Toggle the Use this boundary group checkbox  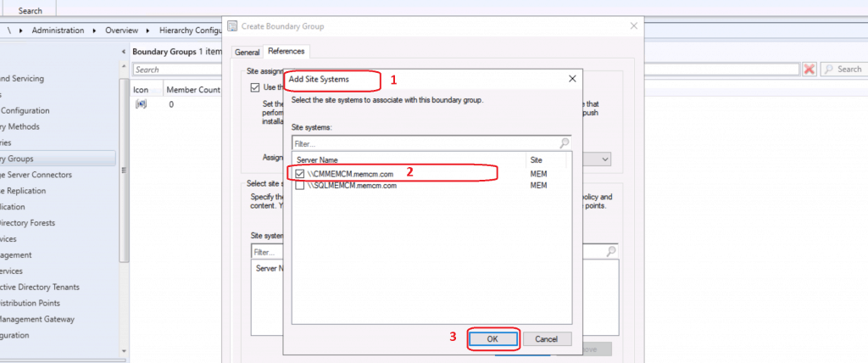[x=254, y=87]
